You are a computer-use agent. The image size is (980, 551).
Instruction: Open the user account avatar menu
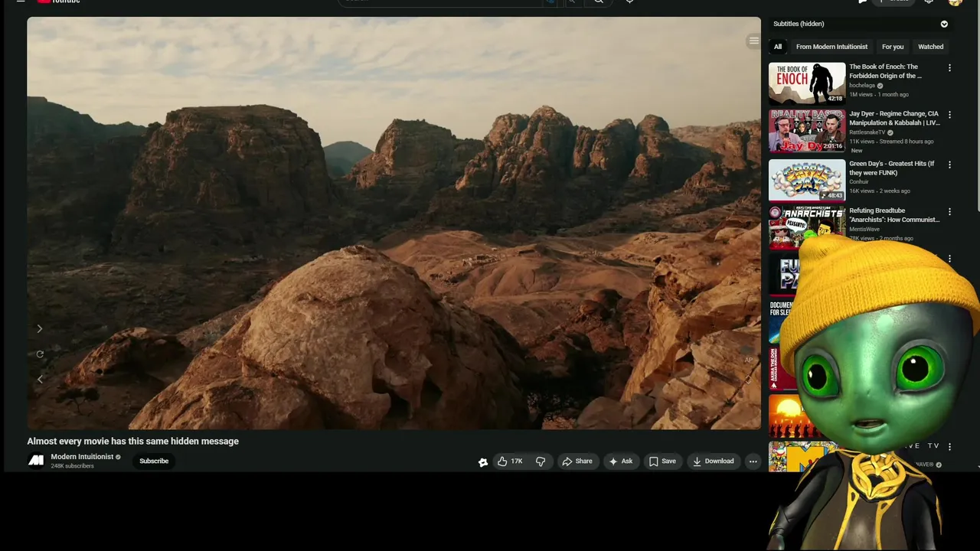pyautogui.click(x=955, y=2)
